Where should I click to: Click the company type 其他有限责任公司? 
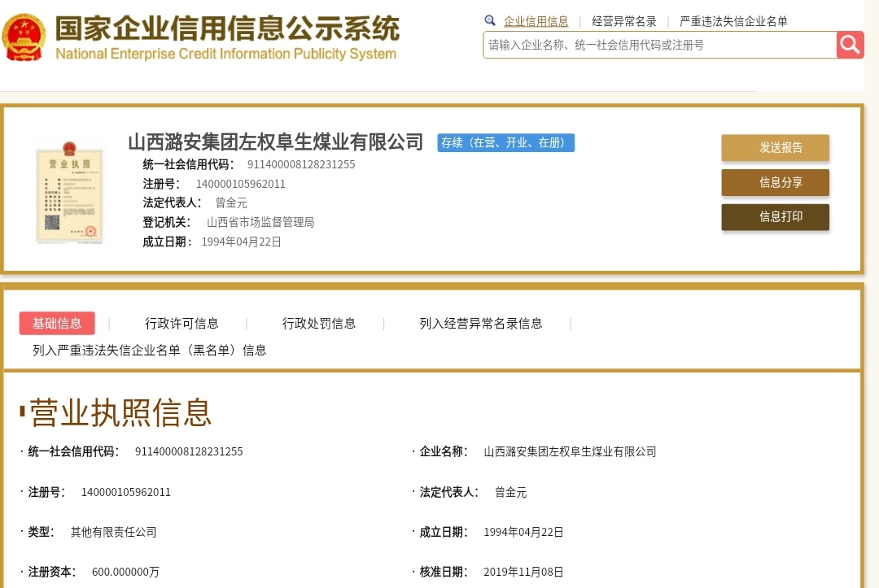point(113,532)
